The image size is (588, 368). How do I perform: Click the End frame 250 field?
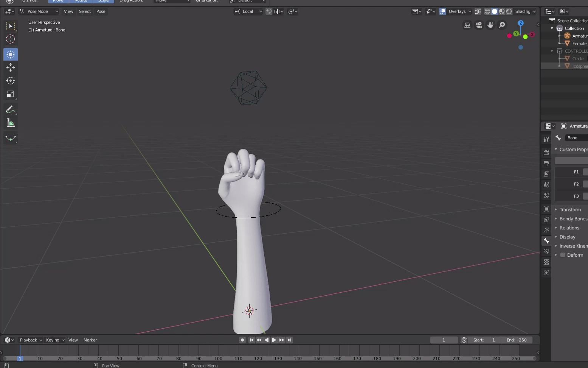tap(517, 340)
